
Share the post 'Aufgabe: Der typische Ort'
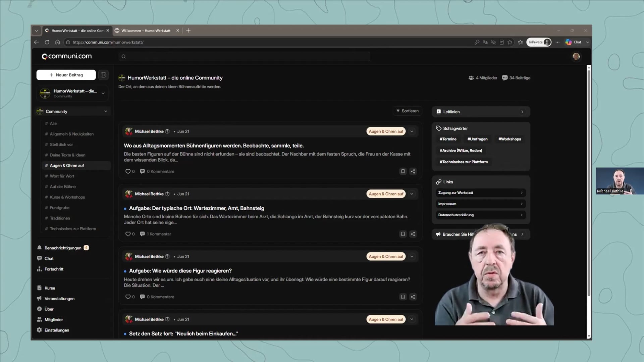(413, 234)
